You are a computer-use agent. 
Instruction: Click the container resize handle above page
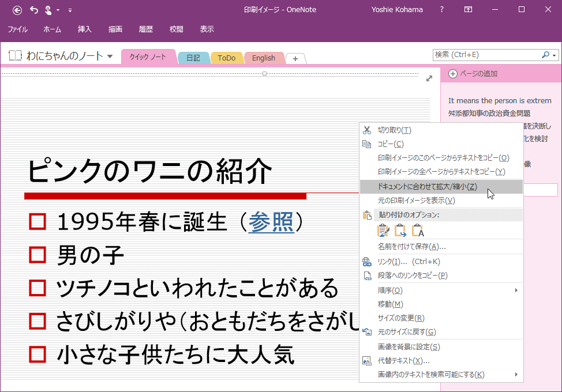[x=264, y=73]
